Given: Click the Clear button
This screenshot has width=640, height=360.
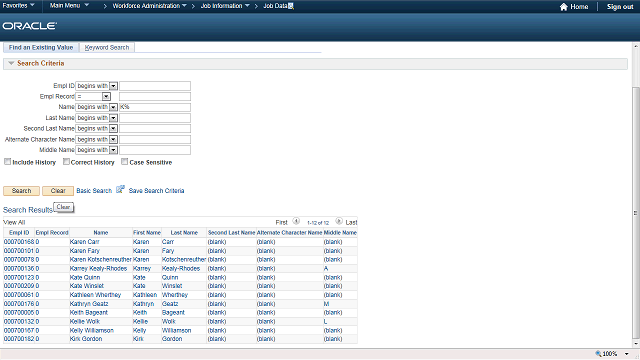Looking at the screenshot, I should (x=58, y=191).
